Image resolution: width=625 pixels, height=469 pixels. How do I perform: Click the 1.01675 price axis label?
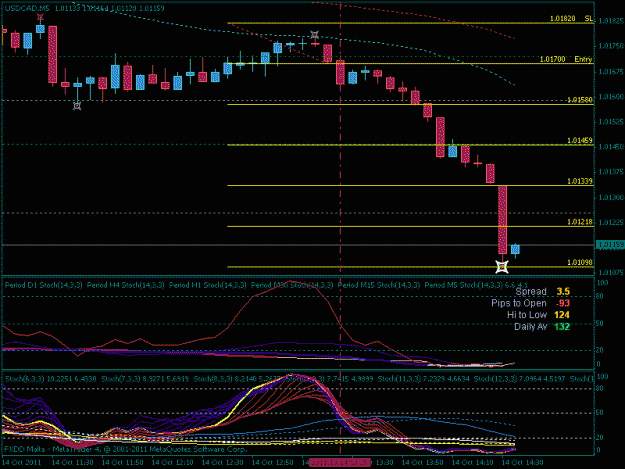coord(611,71)
